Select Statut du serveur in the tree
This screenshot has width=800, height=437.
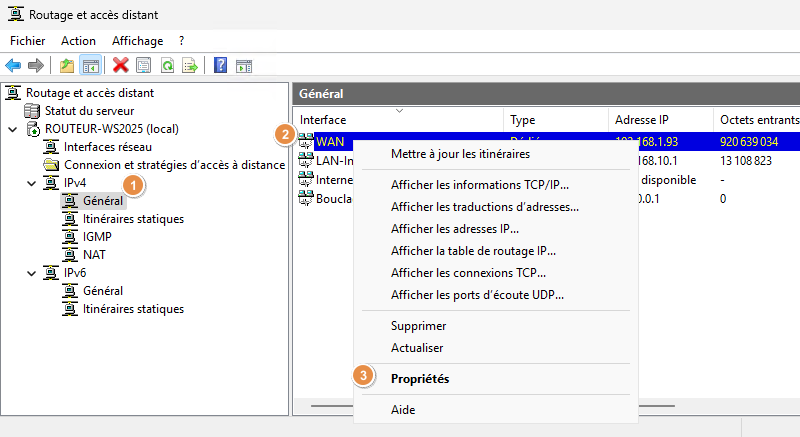coord(89,111)
